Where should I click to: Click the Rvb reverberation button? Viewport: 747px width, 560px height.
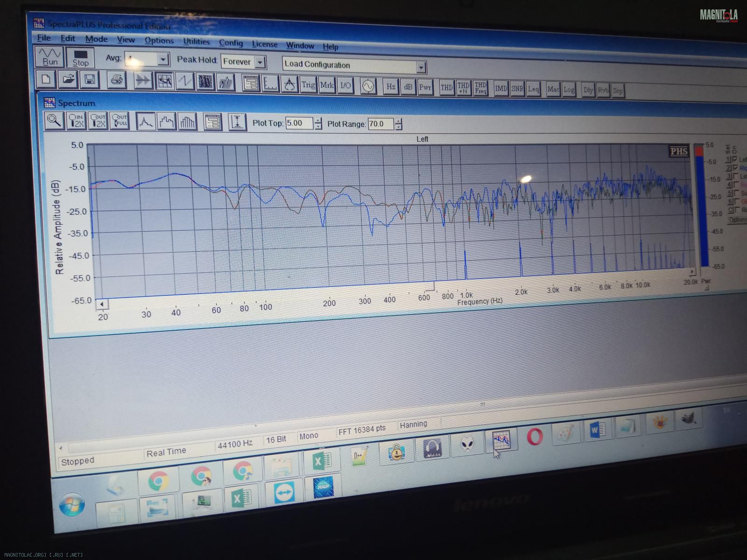click(603, 91)
